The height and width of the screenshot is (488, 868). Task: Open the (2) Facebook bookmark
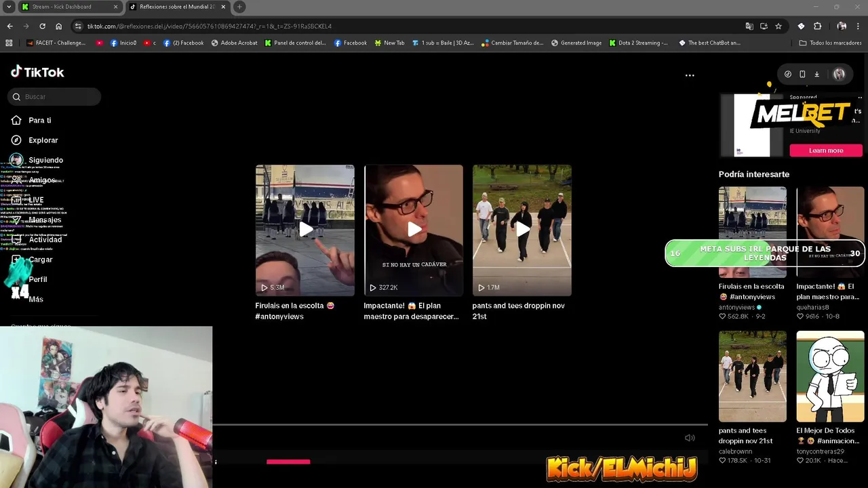[x=183, y=43]
